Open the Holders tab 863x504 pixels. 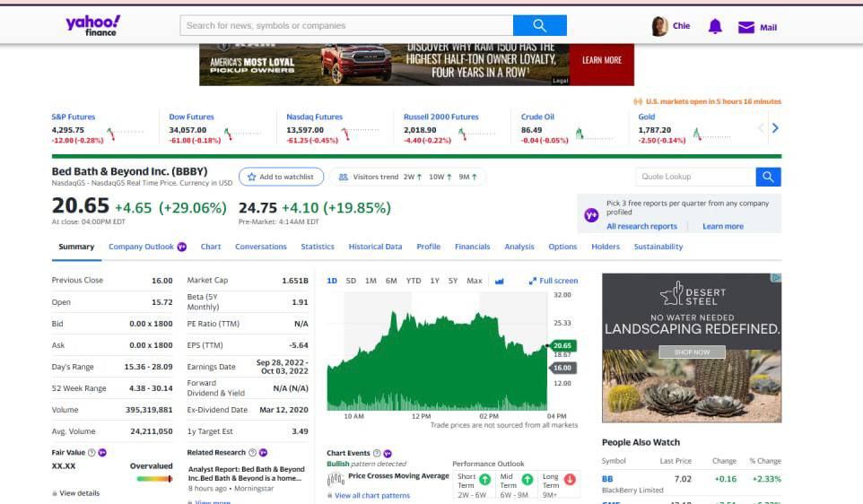(606, 247)
